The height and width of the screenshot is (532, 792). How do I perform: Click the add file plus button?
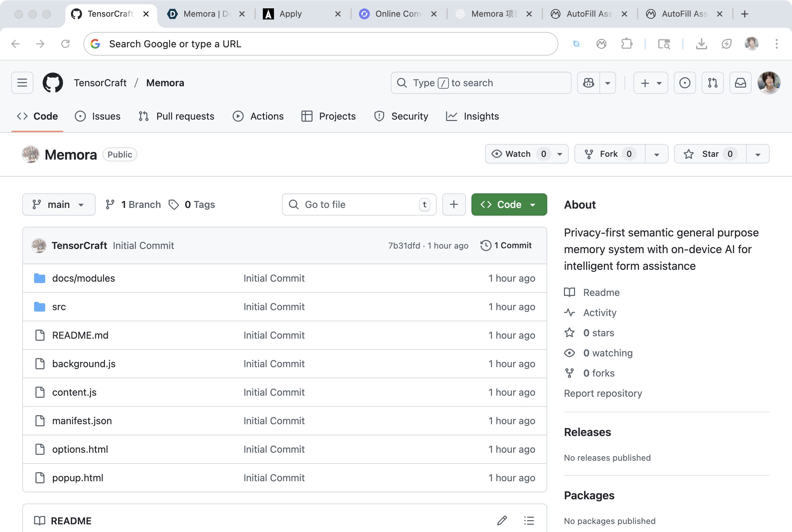pos(454,204)
